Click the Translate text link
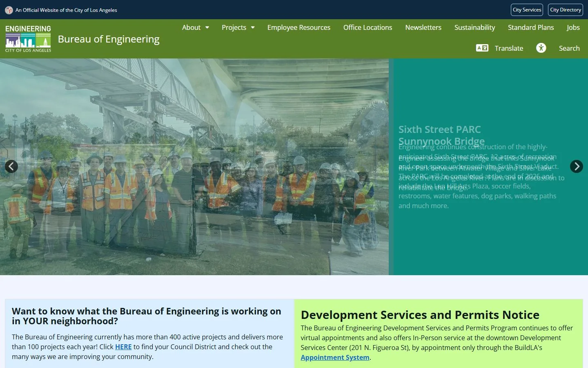This screenshot has width=588, height=368. point(509,48)
